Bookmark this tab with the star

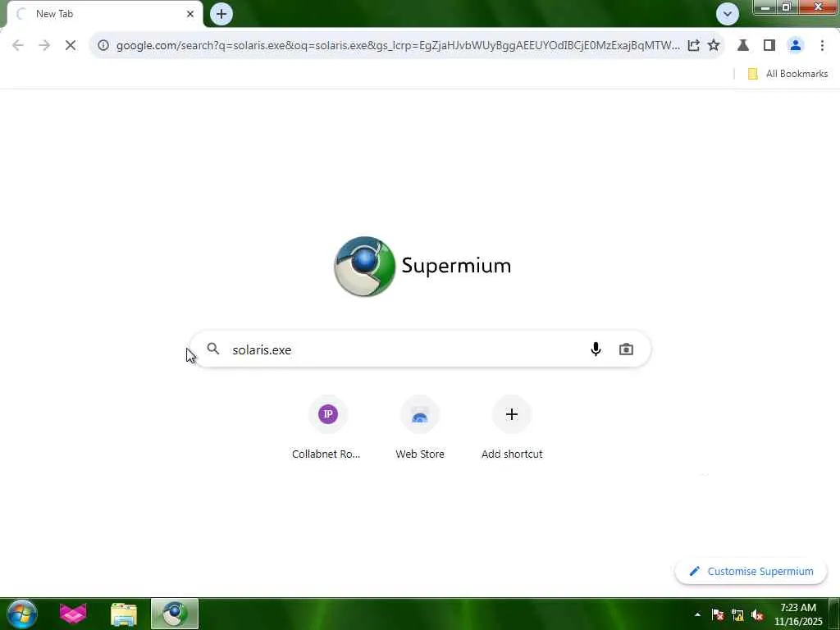click(x=714, y=46)
